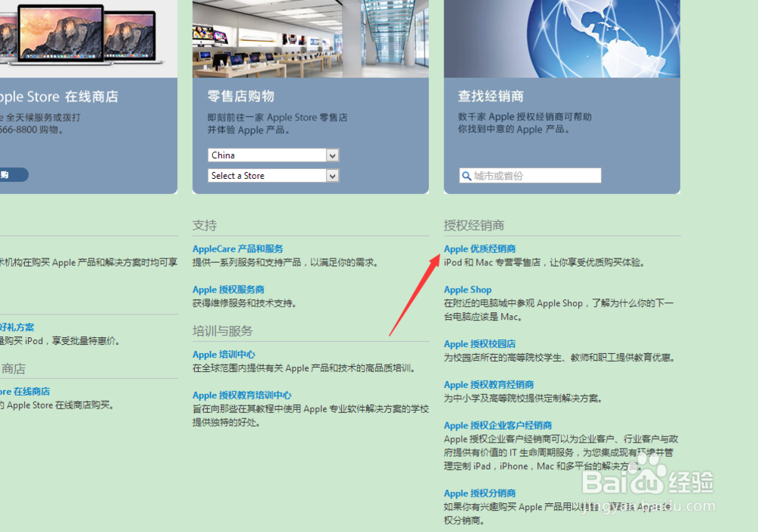Image resolution: width=758 pixels, height=532 pixels.
Task: Open the Apple 优质经销商 link
Action: (x=480, y=249)
